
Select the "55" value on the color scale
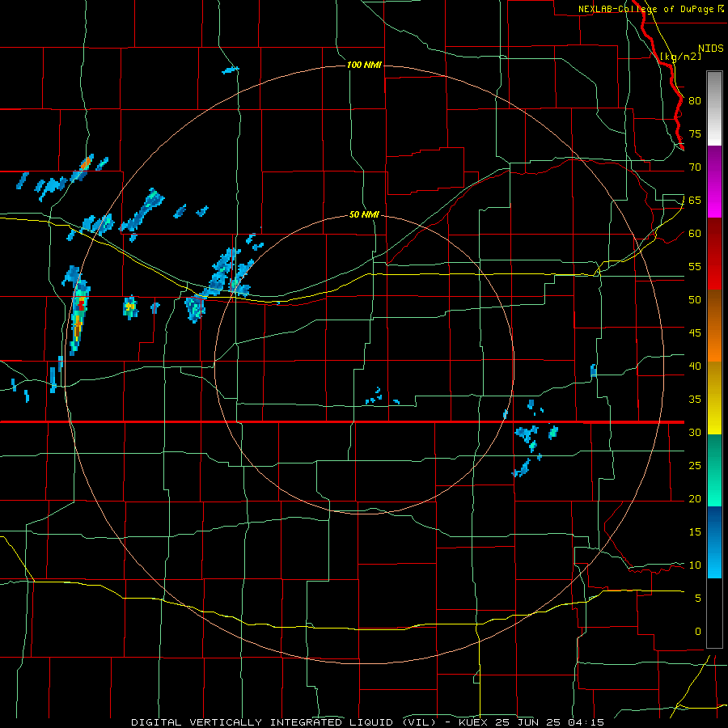click(695, 267)
